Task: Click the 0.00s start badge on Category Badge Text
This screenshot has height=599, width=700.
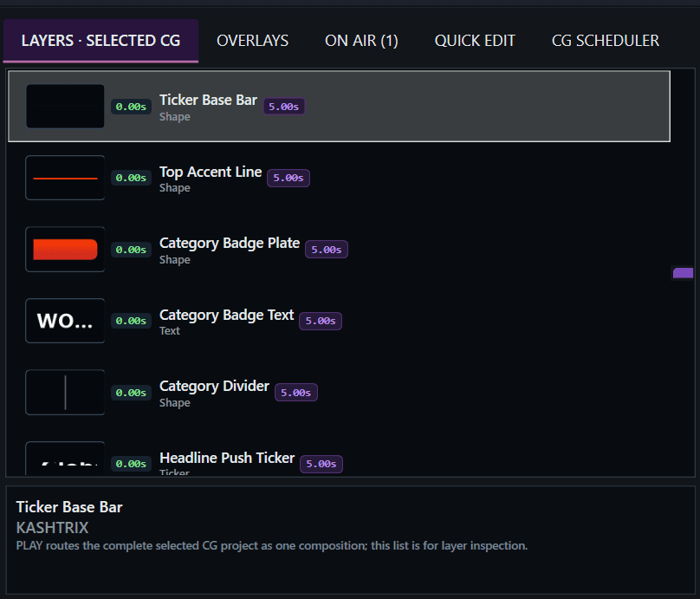Action: [131, 321]
